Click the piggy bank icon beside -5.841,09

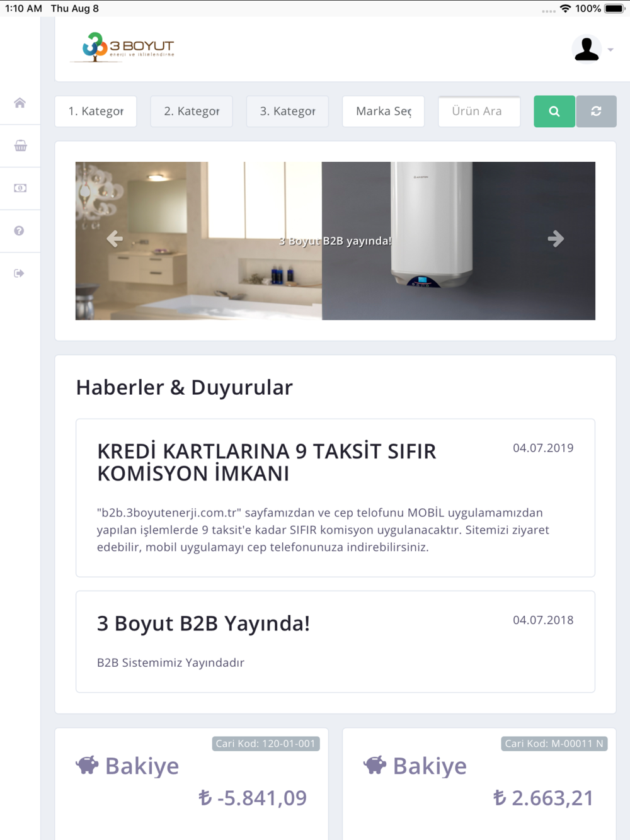87,765
